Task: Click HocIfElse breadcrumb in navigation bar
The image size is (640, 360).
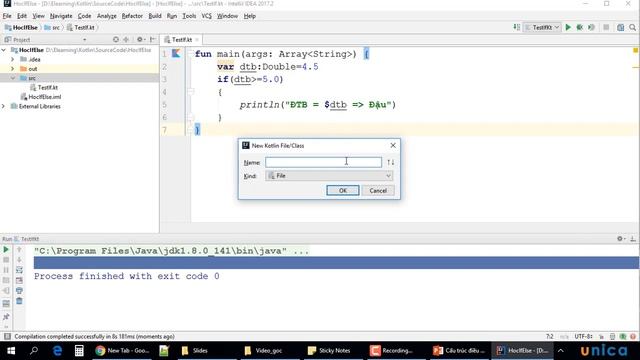Action: tap(21, 27)
